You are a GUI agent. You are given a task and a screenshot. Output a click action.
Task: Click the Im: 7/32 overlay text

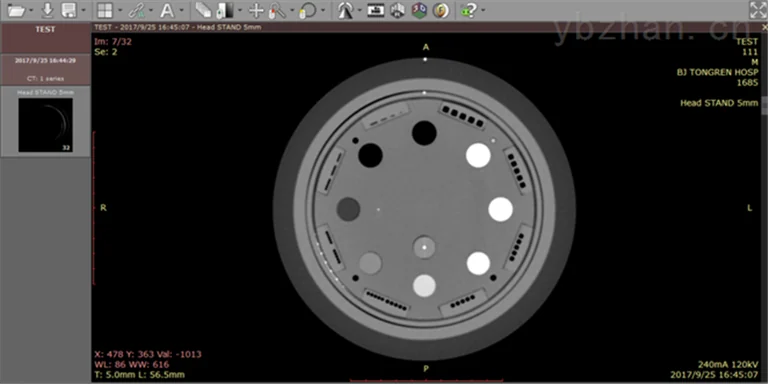[113, 42]
